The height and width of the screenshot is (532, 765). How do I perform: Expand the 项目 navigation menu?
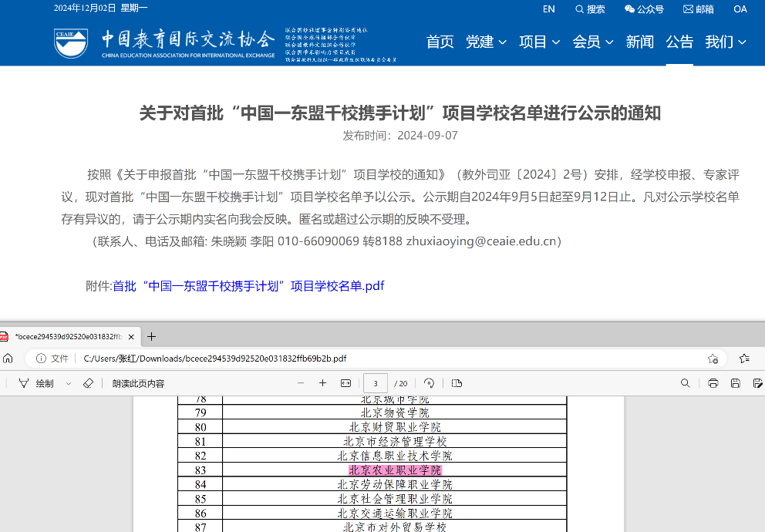point(539,42)
